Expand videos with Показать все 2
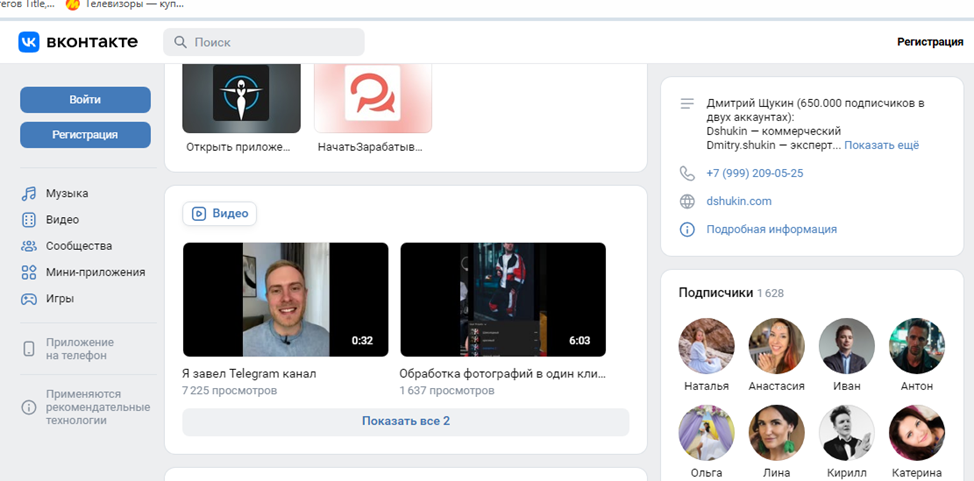Viewport: 974px width, 481px height. tap(406, 421)
